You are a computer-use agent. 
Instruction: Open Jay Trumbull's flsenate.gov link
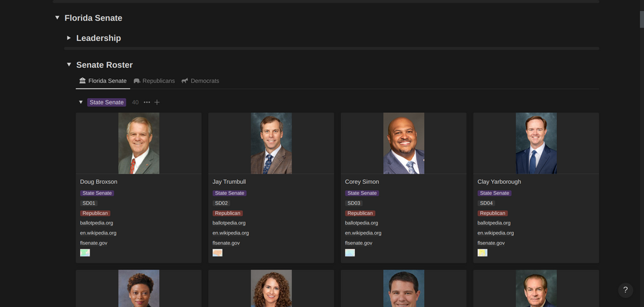point(226,244)
